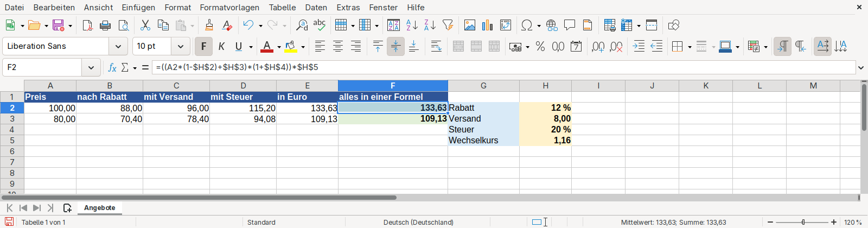Insert an image

tap(470, 25)
